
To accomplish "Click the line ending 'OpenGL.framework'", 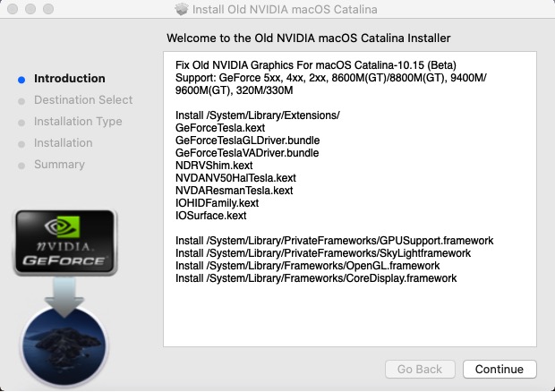I will coord(307,266).
